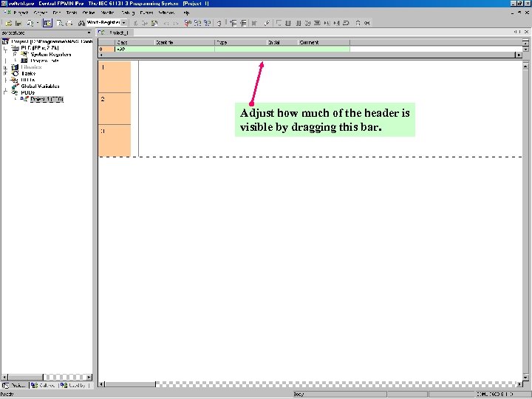Collapse the PLC tree node
Screen dimensions: 532x399
[5, 48]
